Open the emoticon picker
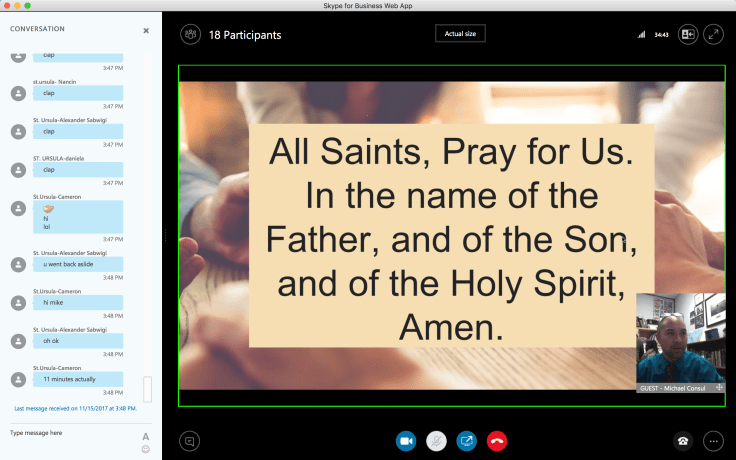This screenshot has width=736, height=460. pos(146,449)
